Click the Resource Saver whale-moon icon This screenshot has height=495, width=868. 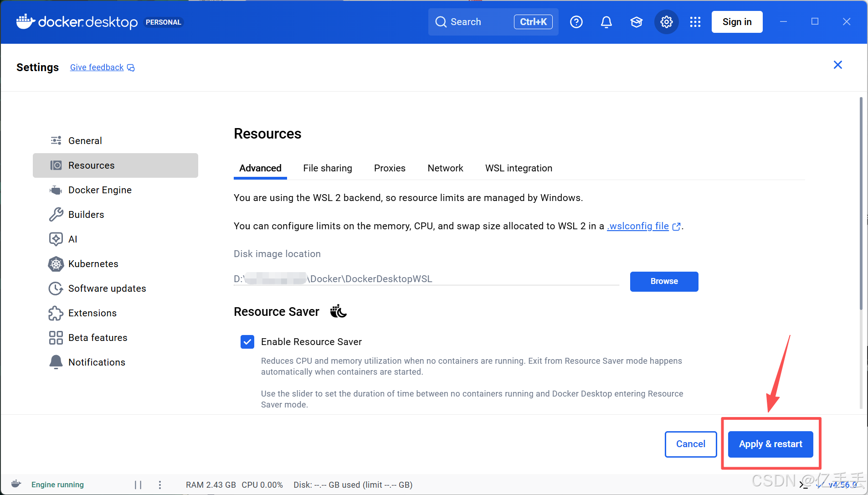click(x=339, y=311)
